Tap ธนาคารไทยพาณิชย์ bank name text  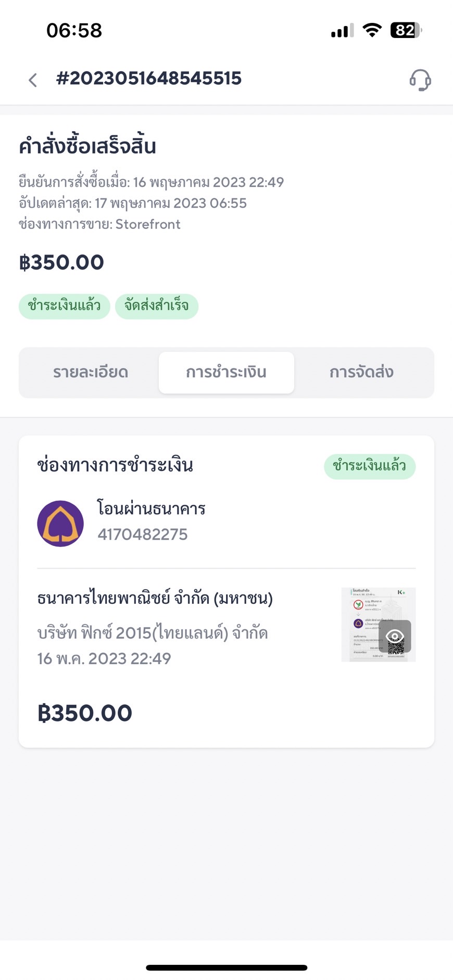tap(155, 599)
